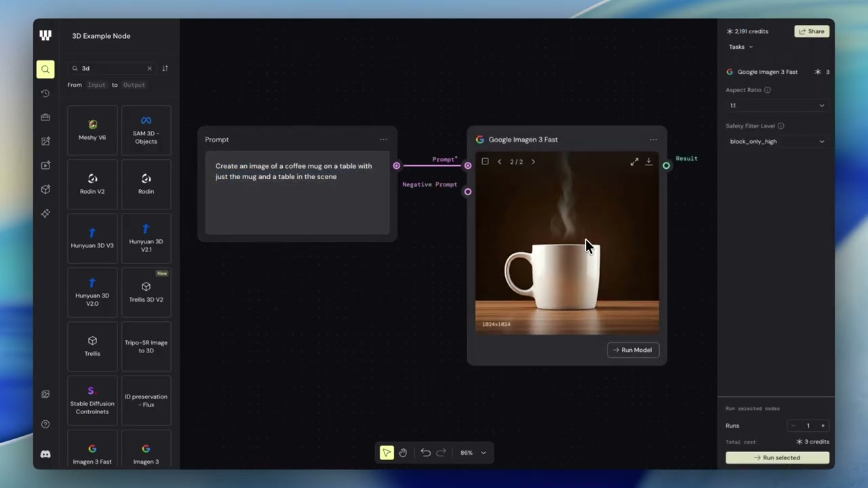Click the 3D Example Node title
The image size is (868, 488).
[101, 36]
